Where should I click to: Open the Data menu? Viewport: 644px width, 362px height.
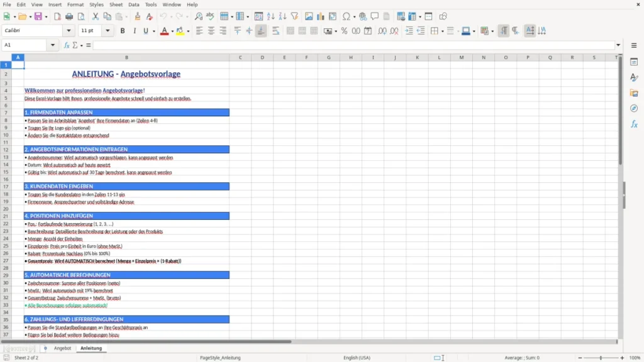(x=133, y=4)
